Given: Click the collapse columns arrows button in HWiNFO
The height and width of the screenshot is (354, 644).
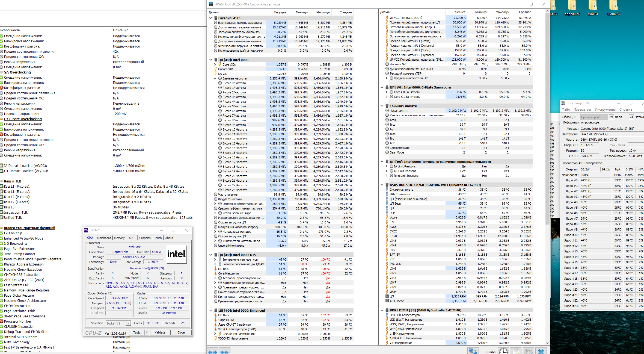Looking at the screenshot, I should click(x=224, y=352).
